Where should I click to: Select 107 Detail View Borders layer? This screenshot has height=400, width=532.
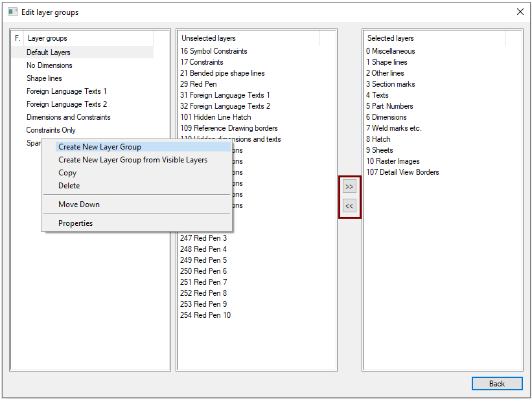[402, 172]
